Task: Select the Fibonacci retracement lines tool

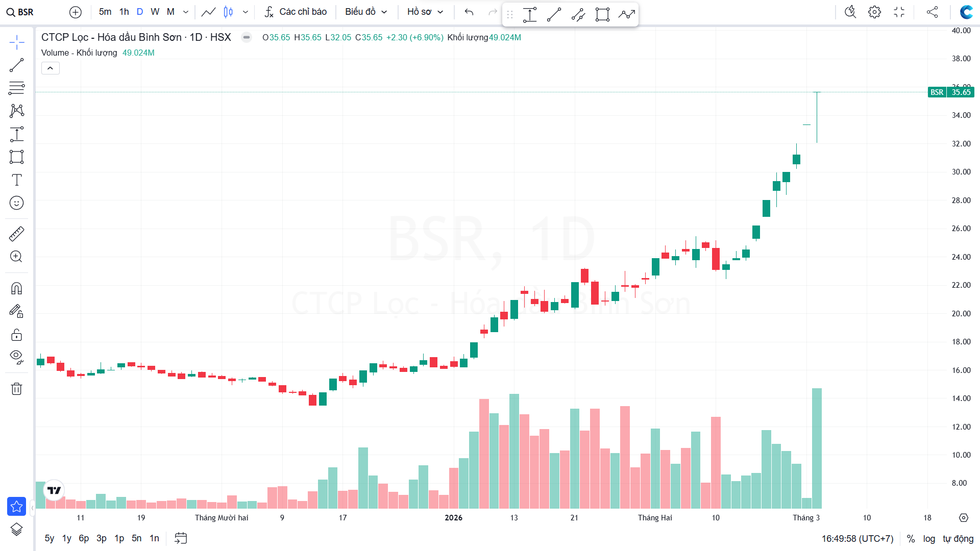Action: [16, 88]
